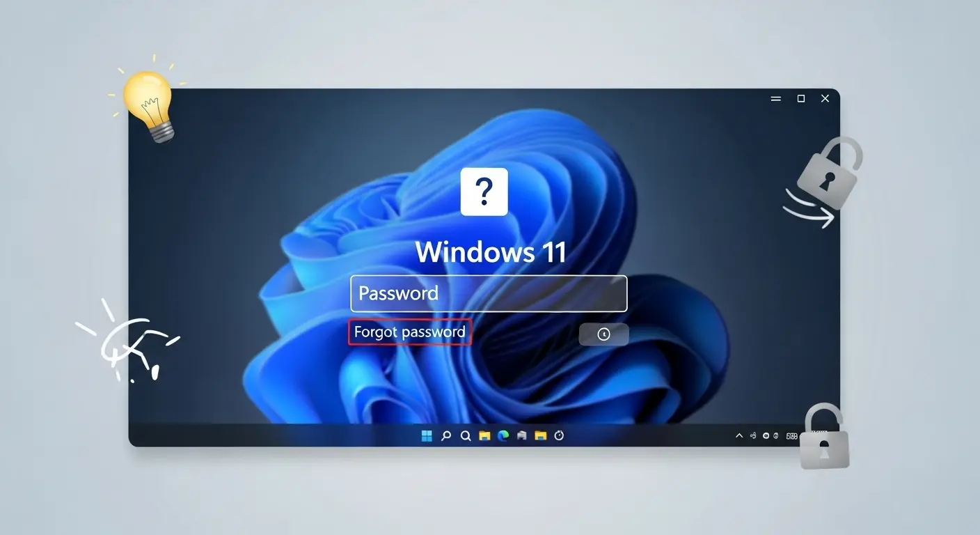Screen dimensions: 980x535
Task: Expand the hidden tray icons chevron
Action: click(739, 436)
